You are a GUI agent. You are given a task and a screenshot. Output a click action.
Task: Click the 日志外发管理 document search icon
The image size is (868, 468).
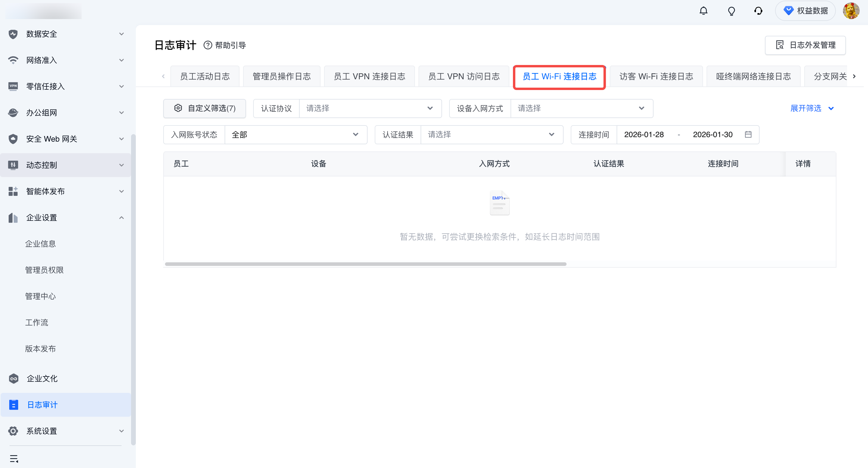pyautogui.click(x=780, y=45)
